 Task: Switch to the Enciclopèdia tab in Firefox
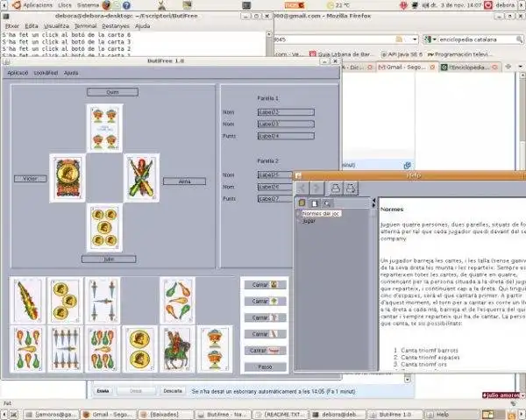(x=470, y=68)
